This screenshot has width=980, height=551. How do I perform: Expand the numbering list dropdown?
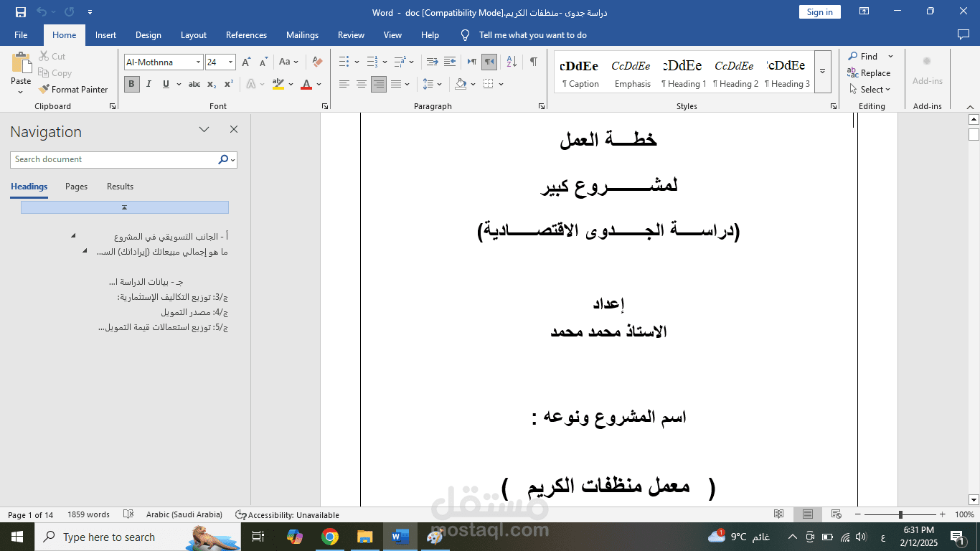coord(385,62)
